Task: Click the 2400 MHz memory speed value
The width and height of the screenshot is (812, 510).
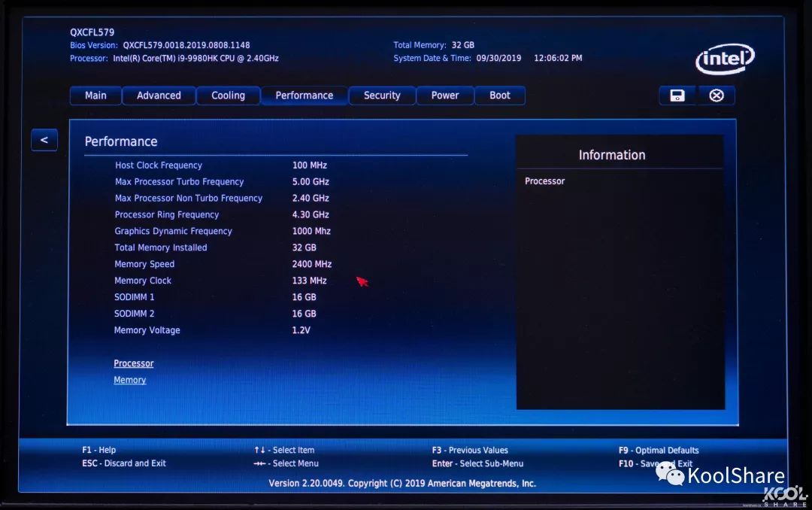Action: click(x=312, y=264)
